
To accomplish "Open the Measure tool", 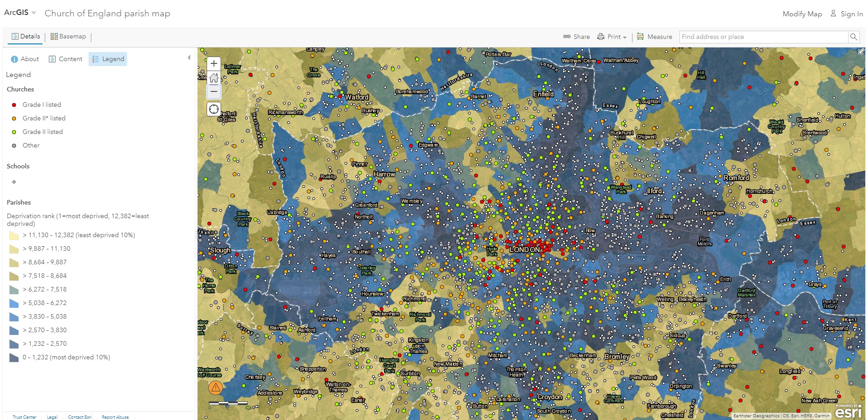I will pyautogui.click(x=654, y=37).
